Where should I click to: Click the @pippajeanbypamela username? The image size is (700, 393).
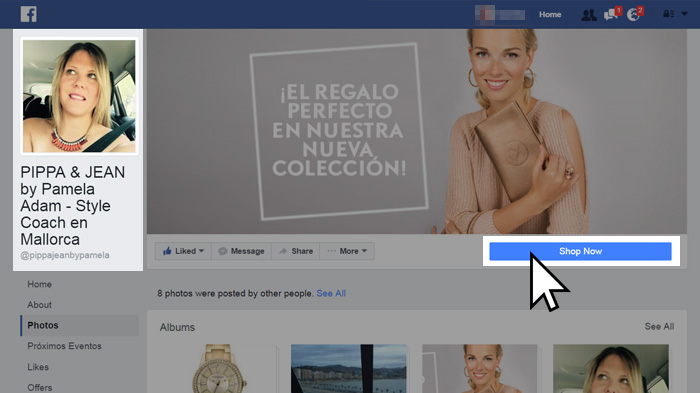tap(65, 255)
